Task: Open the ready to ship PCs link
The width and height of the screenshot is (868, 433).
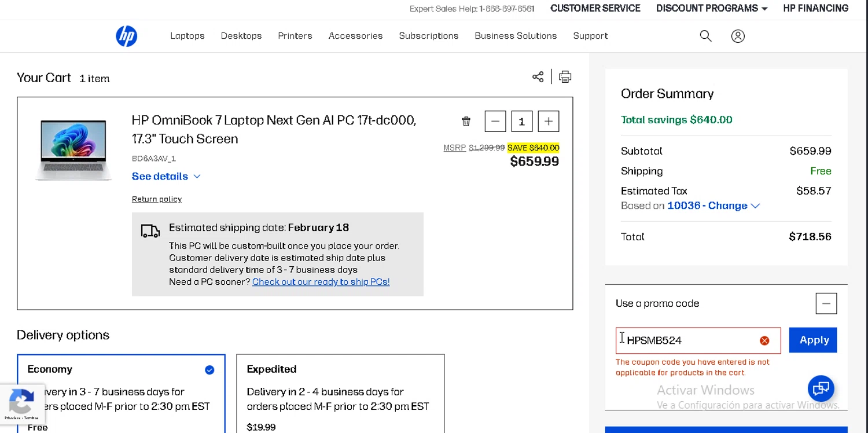Action: (x=321, y=282)
